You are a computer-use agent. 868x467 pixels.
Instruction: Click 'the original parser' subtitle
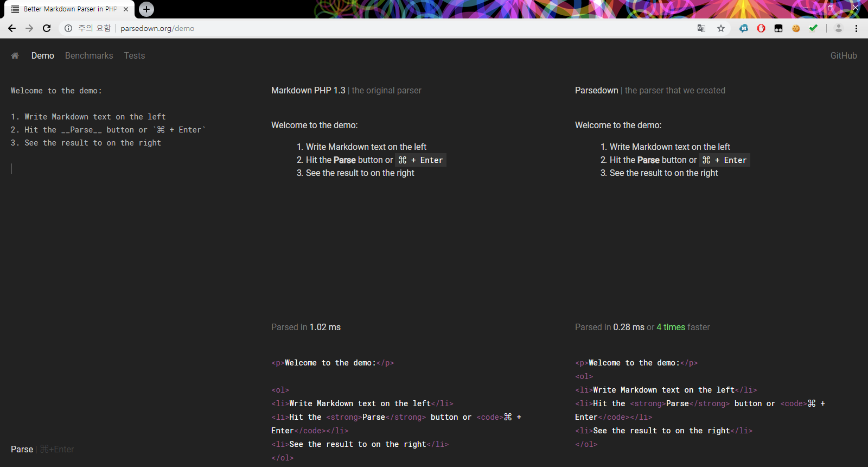[387, 90]
